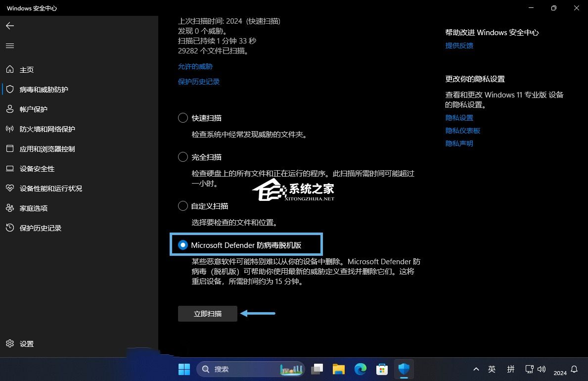588x381 pixels.
Task: Click the 英 input language indicator
Action: point(492,369)
